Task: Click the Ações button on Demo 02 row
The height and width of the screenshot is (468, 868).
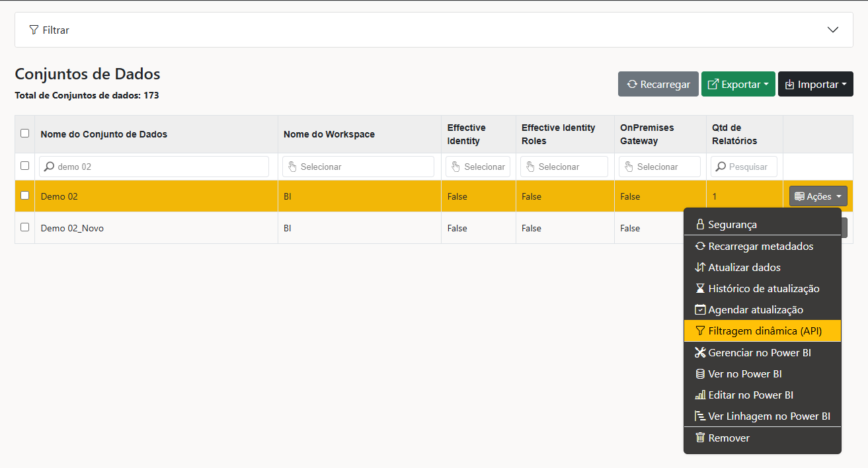Action: click(x=818, y=196)
